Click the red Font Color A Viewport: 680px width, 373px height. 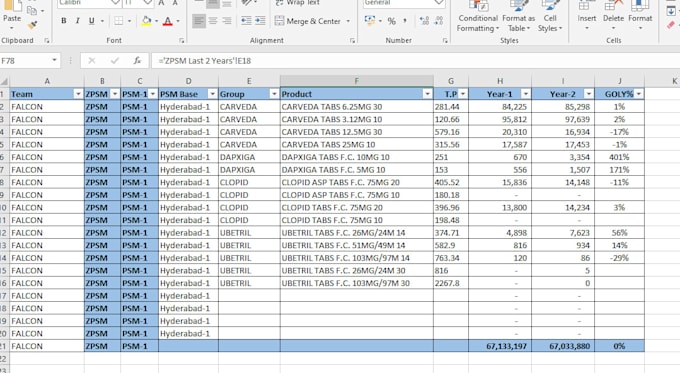coord(168,21)
